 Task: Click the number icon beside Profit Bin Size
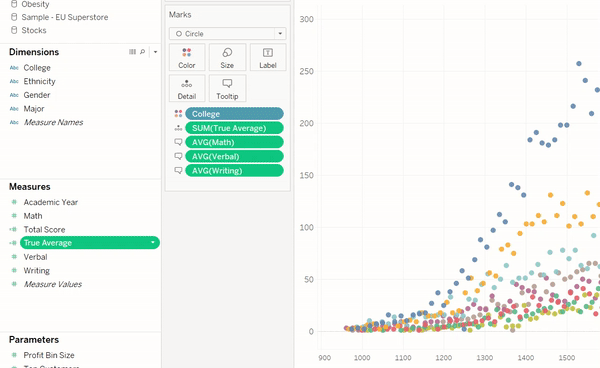point(14,355)
